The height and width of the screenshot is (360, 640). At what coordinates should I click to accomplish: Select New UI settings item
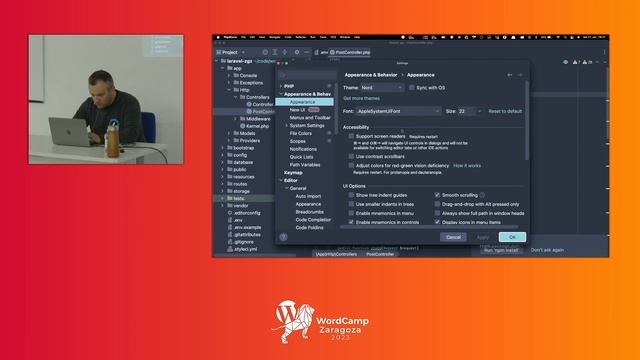click(297, 110)
